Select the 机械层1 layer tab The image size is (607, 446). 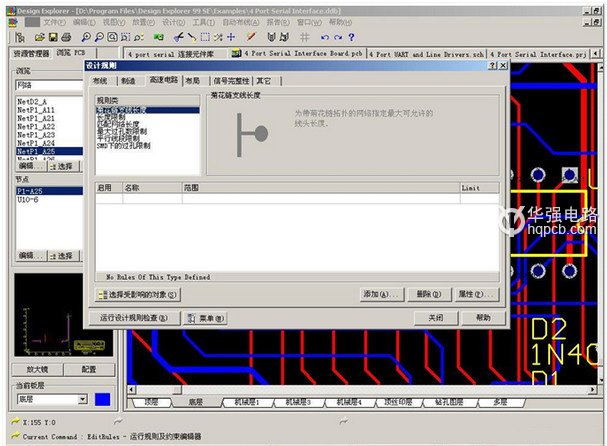246,402
